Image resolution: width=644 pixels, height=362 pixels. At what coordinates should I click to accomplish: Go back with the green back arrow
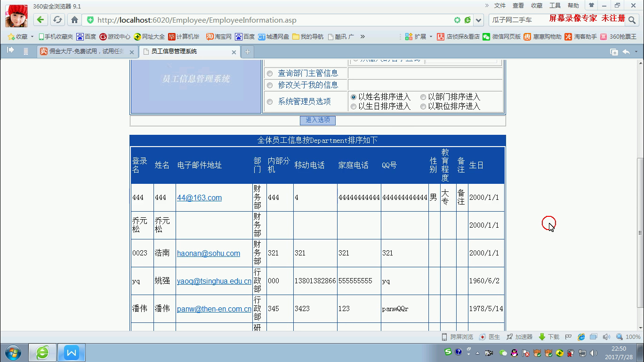click(40, 20)
